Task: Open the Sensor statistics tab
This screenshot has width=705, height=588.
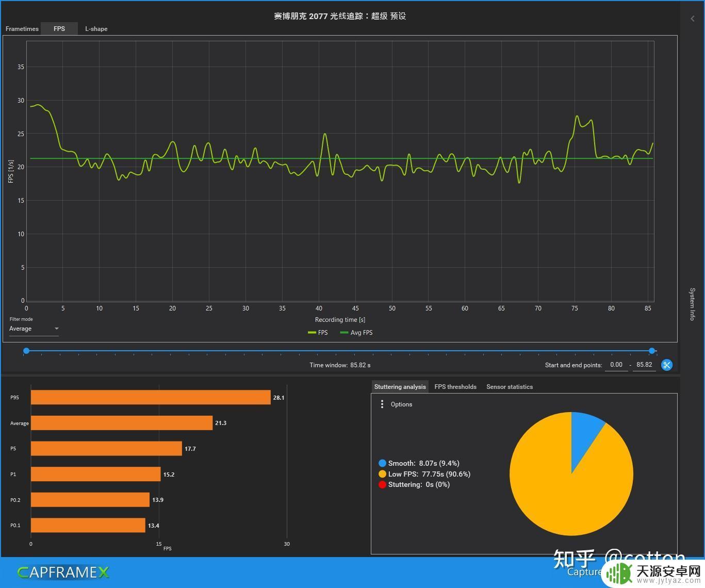Action: click(510, 387)
